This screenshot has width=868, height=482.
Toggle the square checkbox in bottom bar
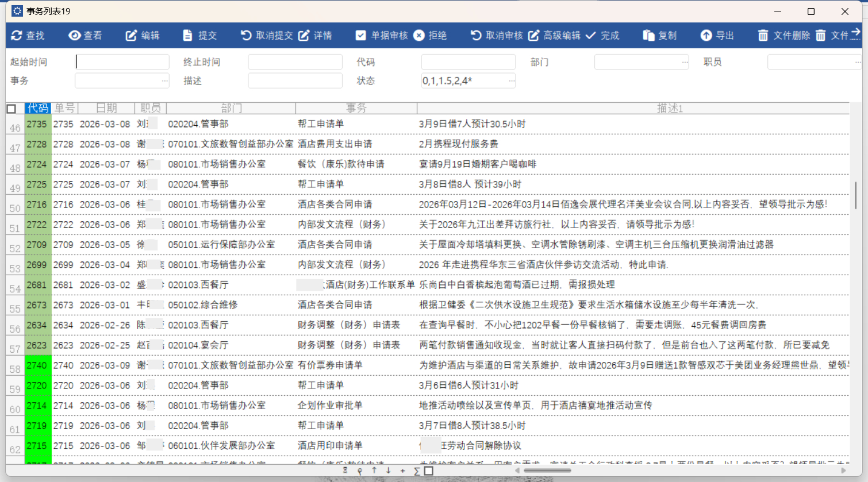[428, 471]
